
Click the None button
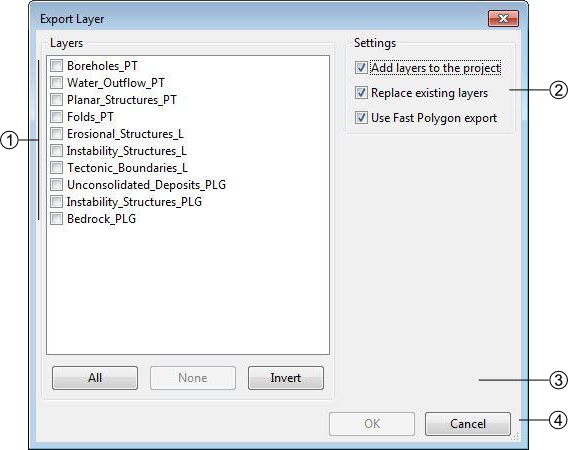point(193,378)
